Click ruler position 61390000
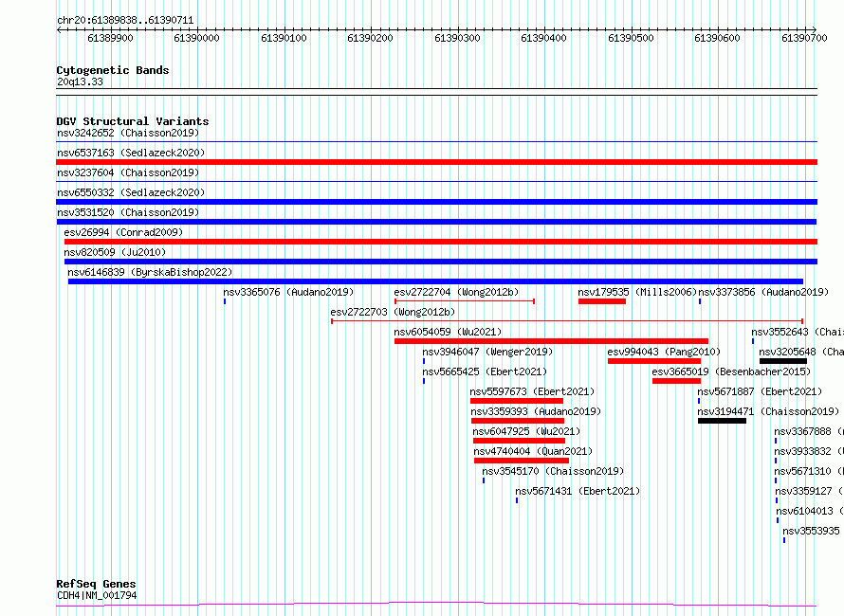844x616 pixels. click(197, 38)
